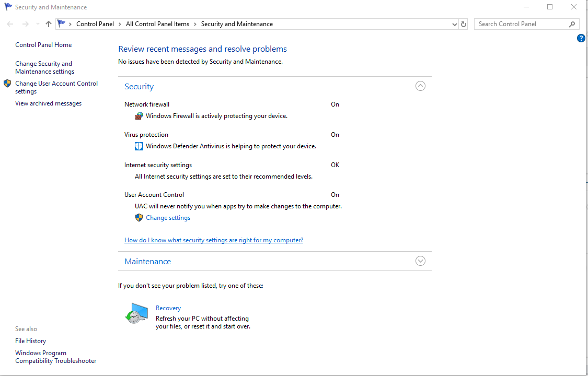Click the UAC shield icon in sidebar
The width and height of the screenshot is (588, 376).
coord(7,83)
